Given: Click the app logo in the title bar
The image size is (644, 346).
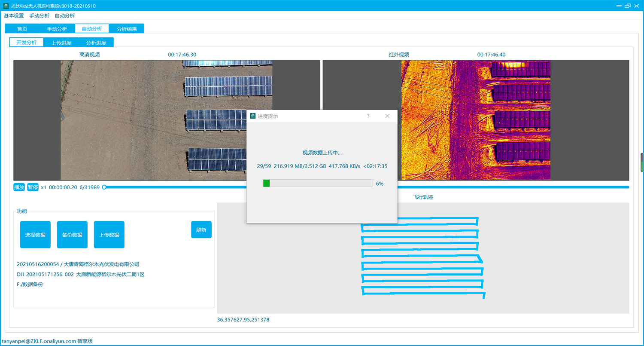Looking at the screenshot, I should click(6, 6).
